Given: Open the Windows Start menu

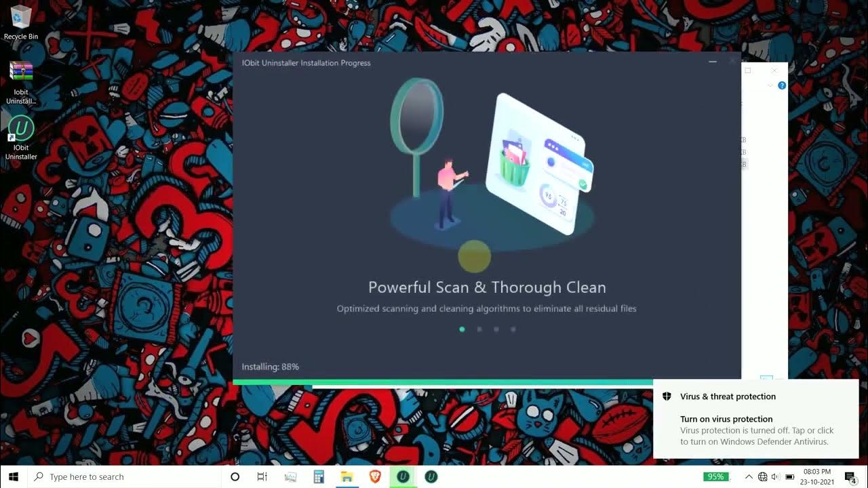Looking at the screenshot, I should pyautogui.click(x=14, y=476).
